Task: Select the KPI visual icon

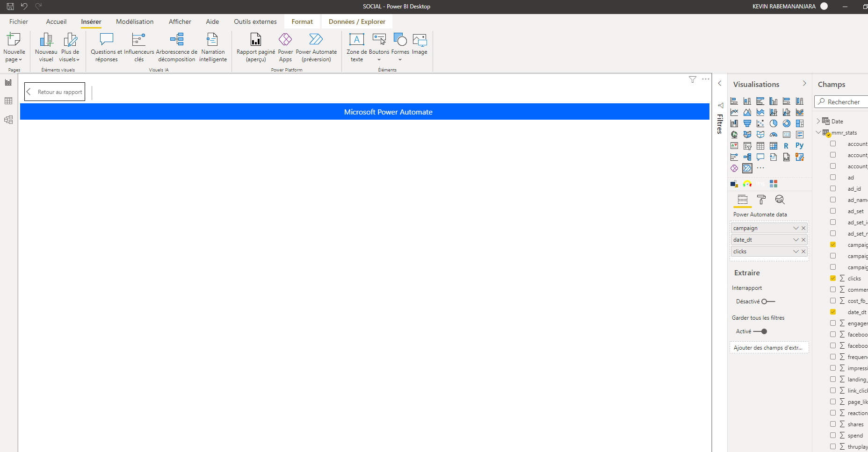Action: [734, 146]
